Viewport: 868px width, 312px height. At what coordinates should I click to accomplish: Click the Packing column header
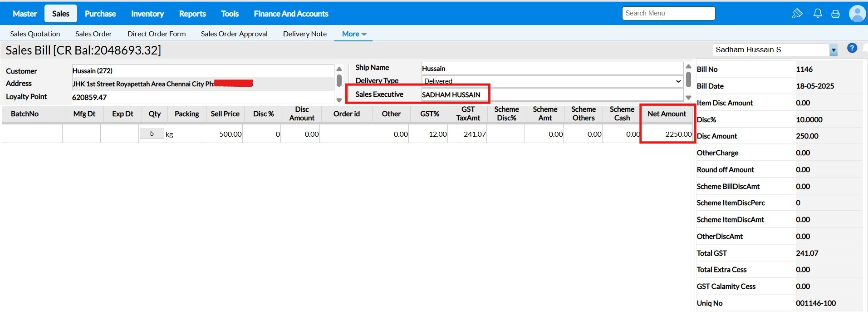pos(187,114)
